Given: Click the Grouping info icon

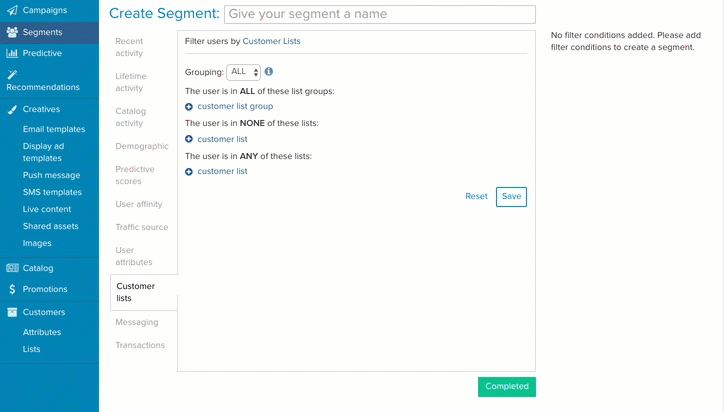Looking at the screenshot, I should (269, 72).
